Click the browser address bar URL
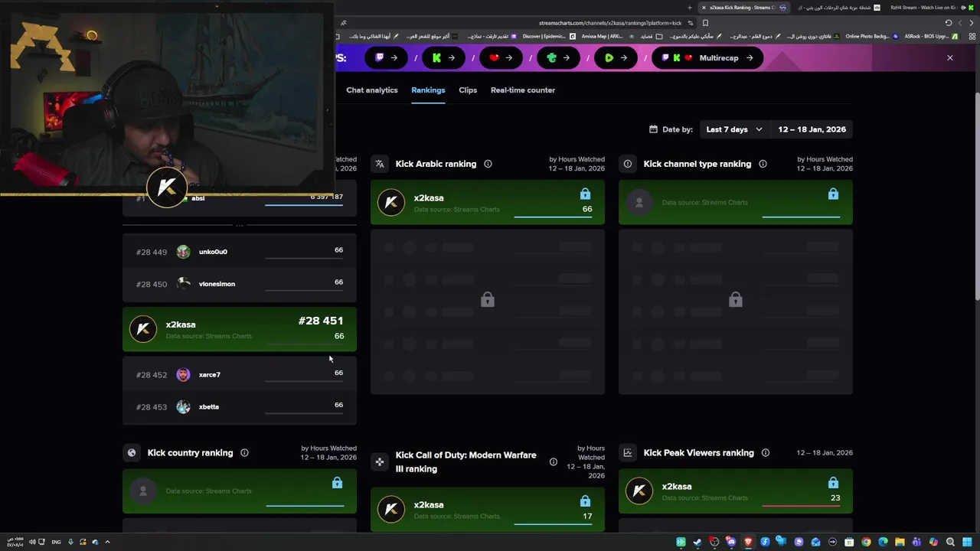Screen dimensions: 980x551 pyautogui.click(x=609, y=23)
